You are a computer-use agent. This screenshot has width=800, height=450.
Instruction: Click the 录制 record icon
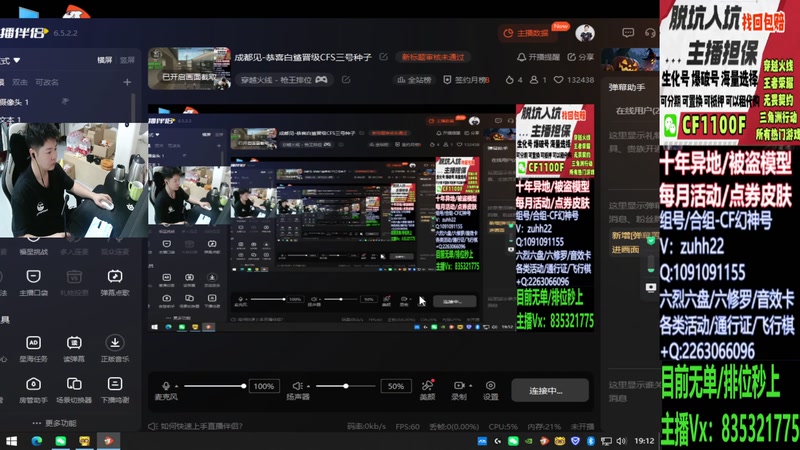pos(459,386)
